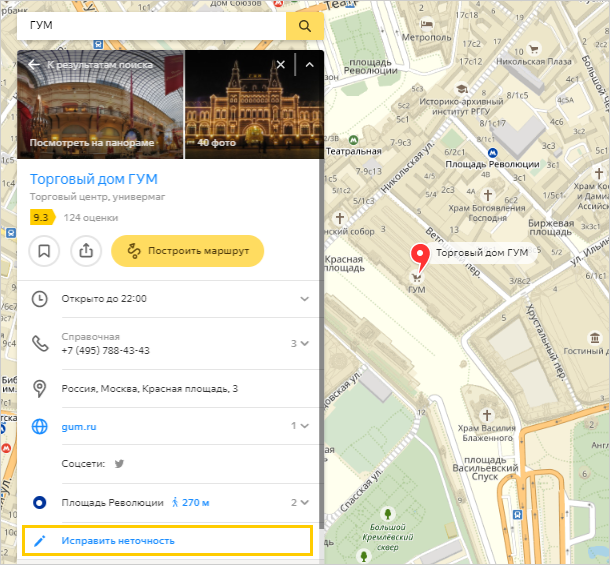Click the red ГУМ map pin
The image size is (610, 565).
pyautogui.click(x=421, y=257)
